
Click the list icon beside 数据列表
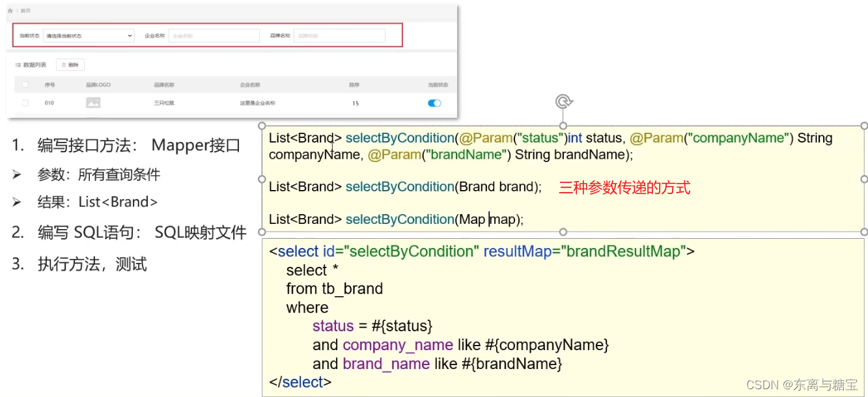pyautogui.click(x=18, y=65)
